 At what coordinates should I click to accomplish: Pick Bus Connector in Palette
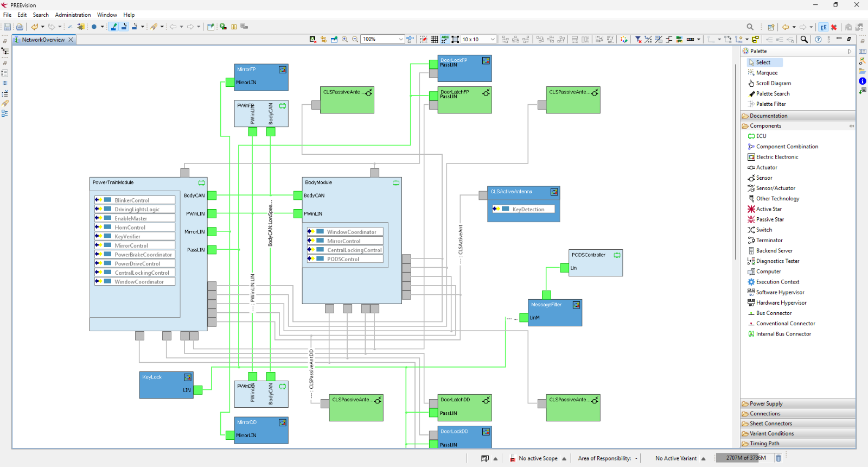point(769,313)
